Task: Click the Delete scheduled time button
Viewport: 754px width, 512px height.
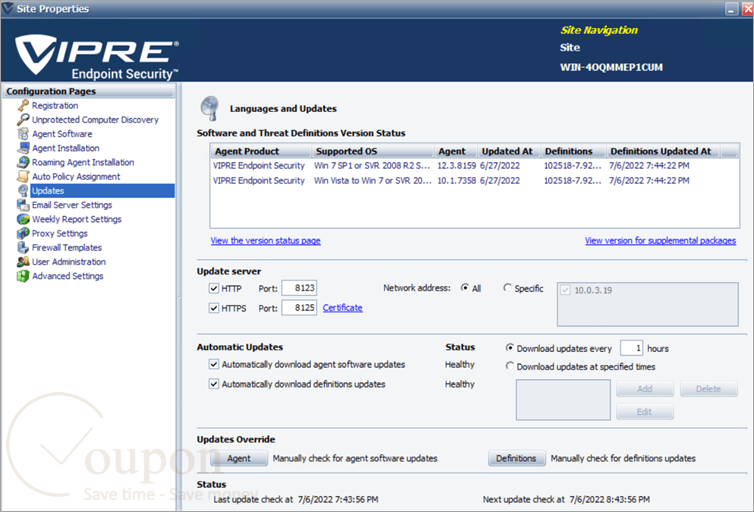Action: (x=708, y=388)
